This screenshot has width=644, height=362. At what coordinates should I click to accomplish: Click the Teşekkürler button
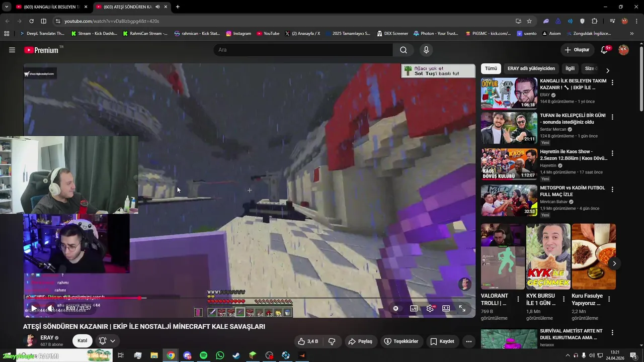pos(401,341)
